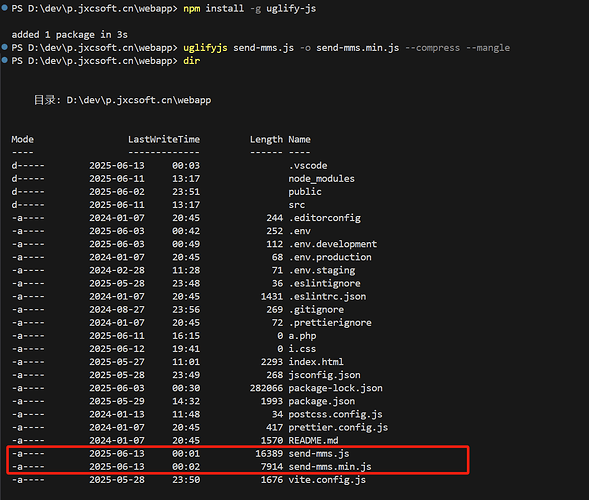Screen dimensions: 589x500
Task: Click the blue dot beside uglifyjs command
Action: [5, 47]
